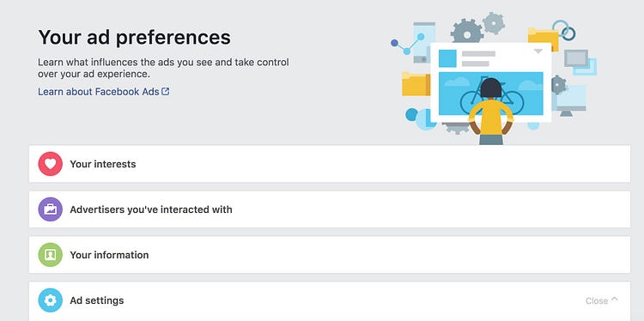Click the person in yellow shirt illustration
This screenshot has width=644, height=321.
[x=491, y=112]
